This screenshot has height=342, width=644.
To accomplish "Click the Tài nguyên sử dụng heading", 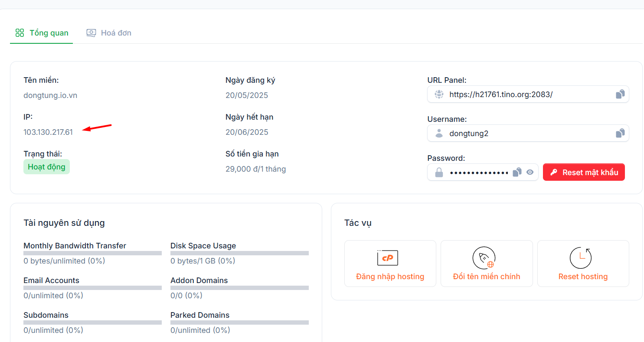I will coord(64,223).
